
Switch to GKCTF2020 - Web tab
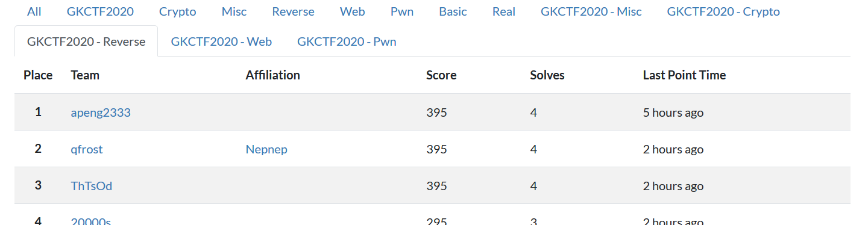[221, 42]
